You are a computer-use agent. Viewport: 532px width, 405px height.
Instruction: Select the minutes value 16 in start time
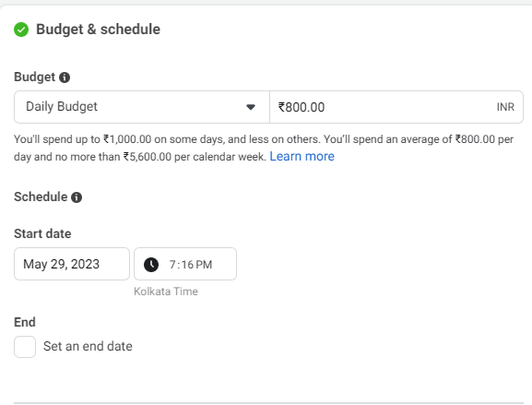tap(186, 265)
